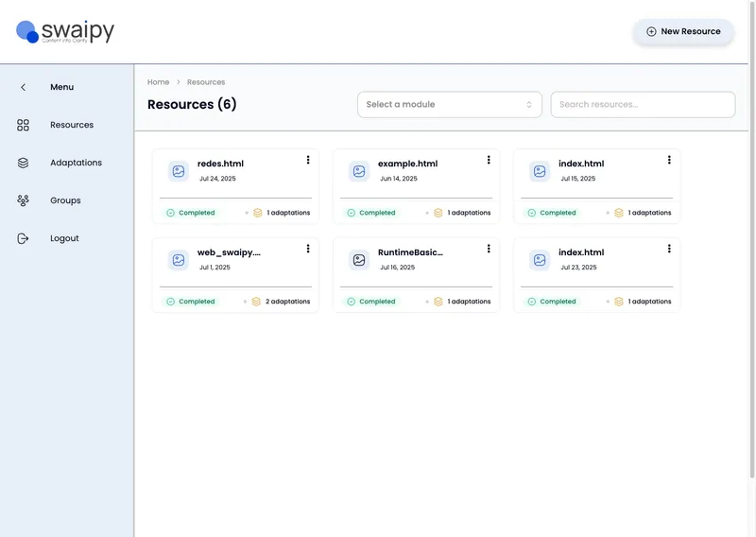Open options for index.html dated Jul 23
Screen dimensions: 756x537
(x=669, y=249)
